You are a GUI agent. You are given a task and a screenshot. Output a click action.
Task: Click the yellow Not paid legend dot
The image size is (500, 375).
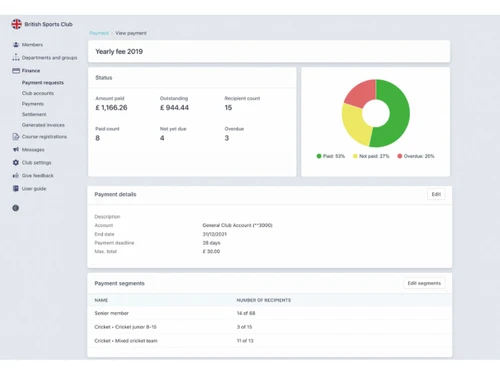click(355, 156)
